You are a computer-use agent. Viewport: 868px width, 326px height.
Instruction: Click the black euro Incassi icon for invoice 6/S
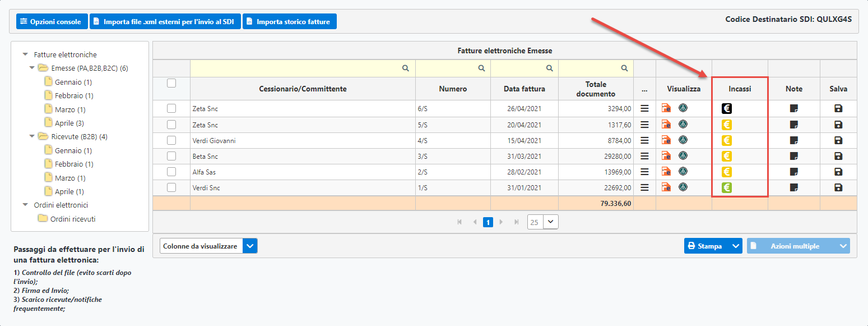[726, 109]
